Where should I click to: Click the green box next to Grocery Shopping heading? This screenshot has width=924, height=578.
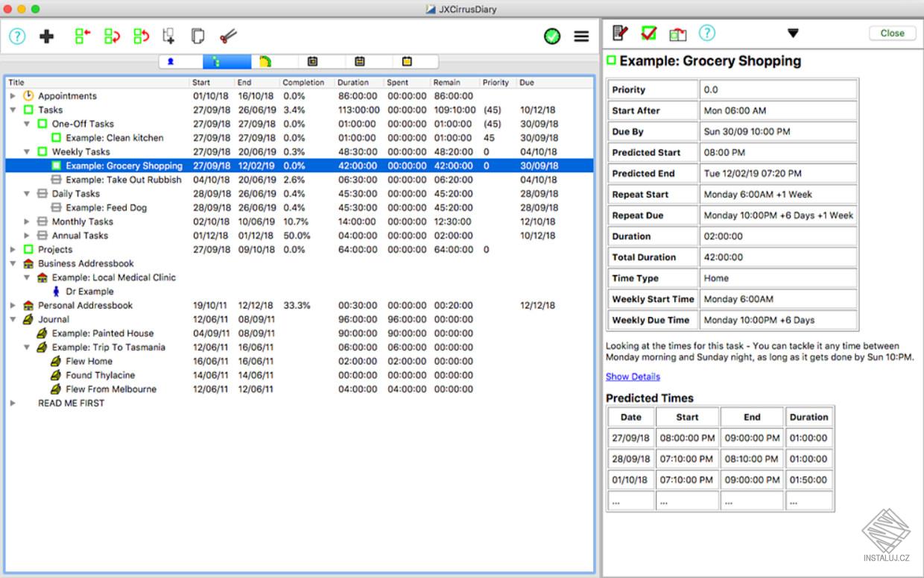coord(611,61)
